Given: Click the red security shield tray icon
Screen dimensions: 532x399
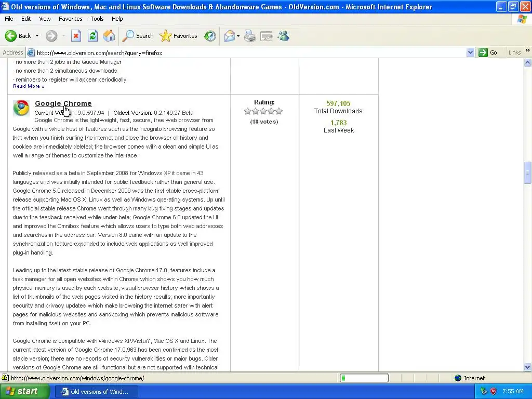Looking at the screenshot, I should [x=494, y=391].
